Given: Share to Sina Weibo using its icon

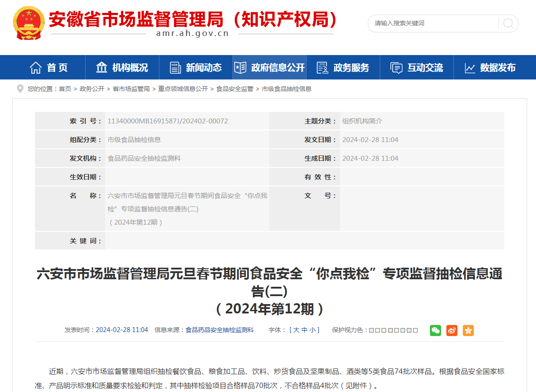Looking at the screenshot, I should (x=452, y=330).
